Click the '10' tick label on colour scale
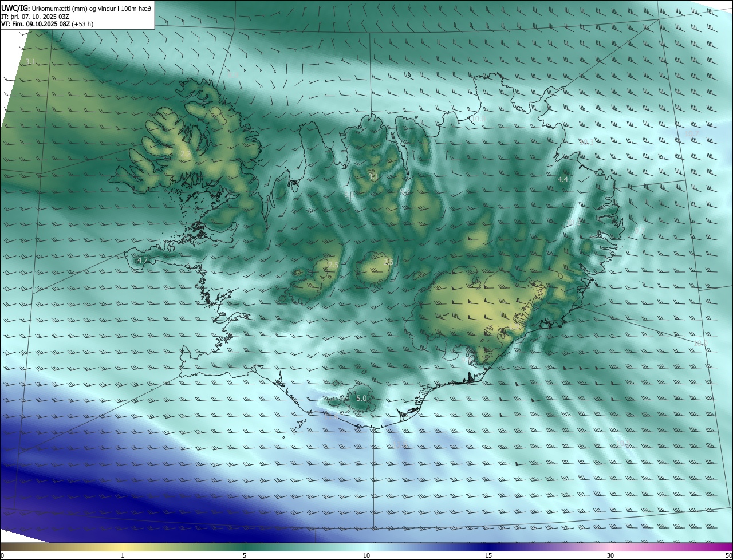The width and height of the screenshot is (733, 560). (366, 555)
